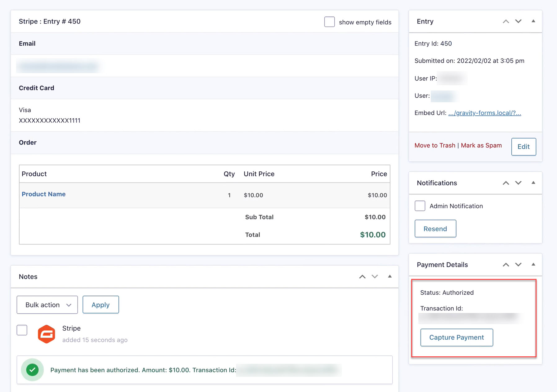
Task: Click the Credit Card field label
Action: 37,88
